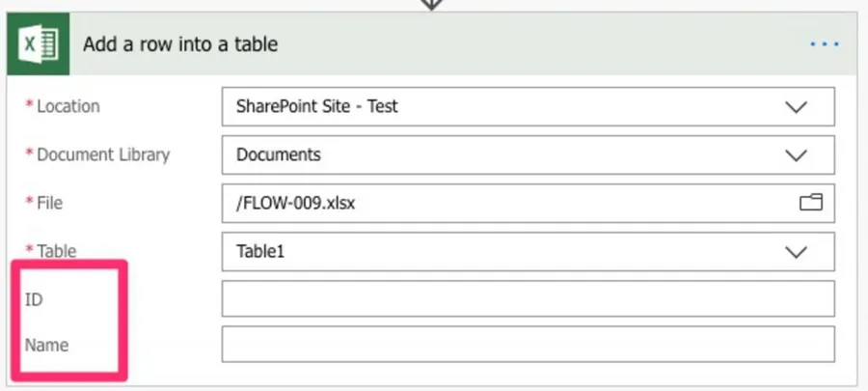This screenshot has height=391, width=868.
Task: Click the Name column label
Action: [44, 344]
